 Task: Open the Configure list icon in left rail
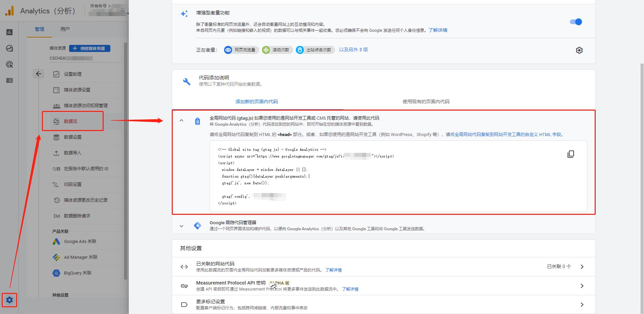pos(9,80)
